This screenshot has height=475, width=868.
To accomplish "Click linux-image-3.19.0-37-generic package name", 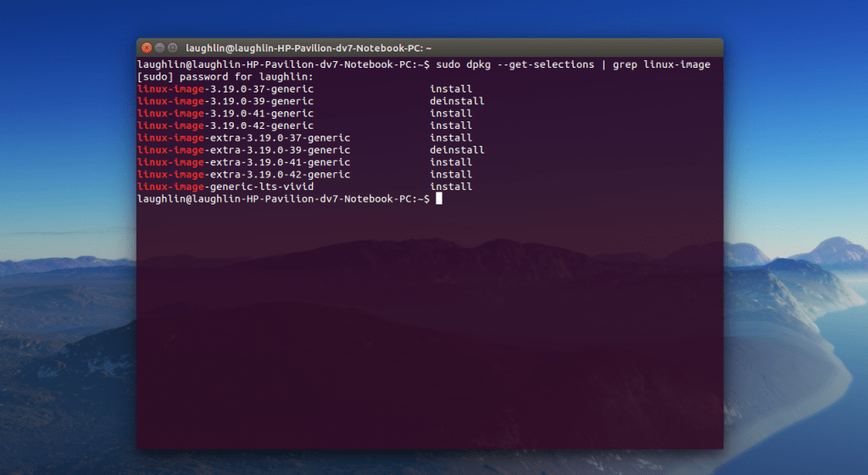I will click(x=225, y=89).
